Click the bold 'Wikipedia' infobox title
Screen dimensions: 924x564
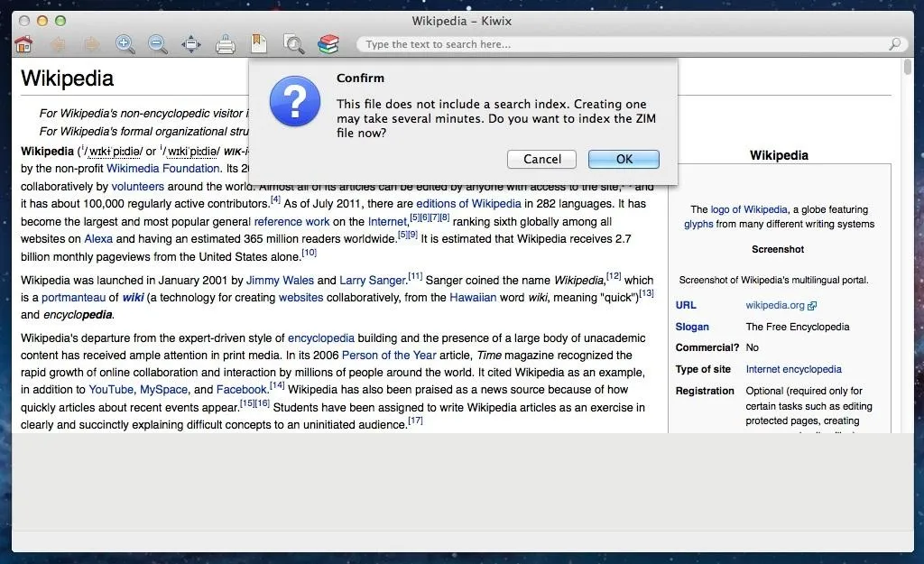coord(779,155)
